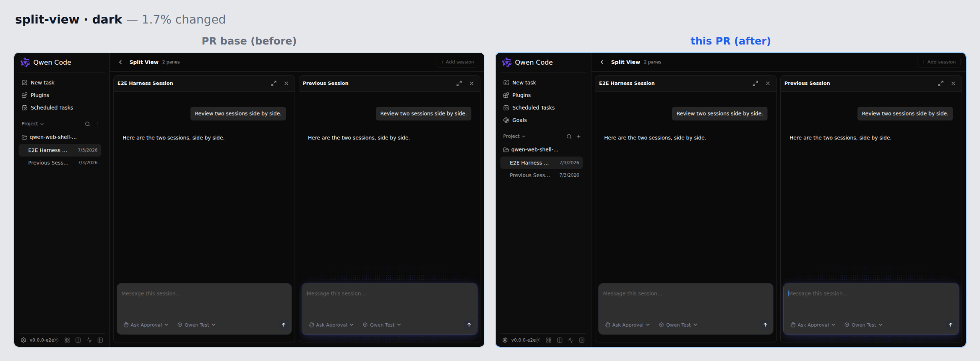This screenshot has width=980, height=361.
Task: Open Qwen Test model dropdown, E2E Harness pane, after
Action: point(678,325)
